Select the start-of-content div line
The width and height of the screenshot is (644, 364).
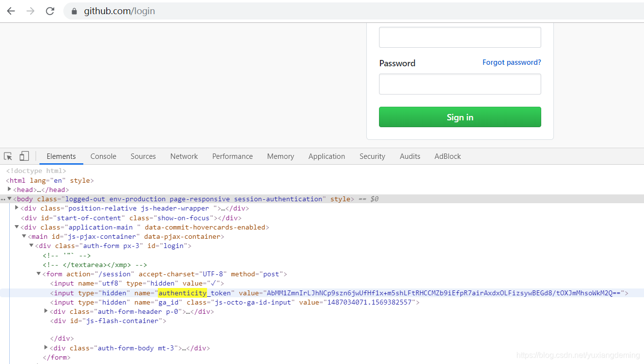131,218
